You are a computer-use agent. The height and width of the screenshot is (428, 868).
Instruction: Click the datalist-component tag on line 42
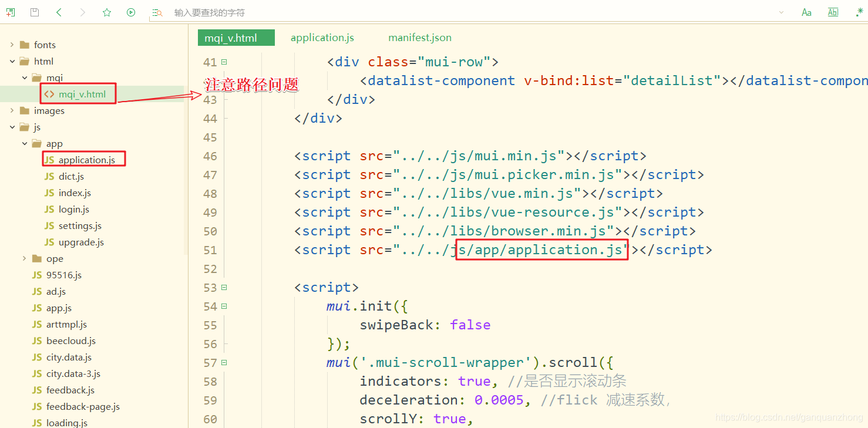(441, 81)
